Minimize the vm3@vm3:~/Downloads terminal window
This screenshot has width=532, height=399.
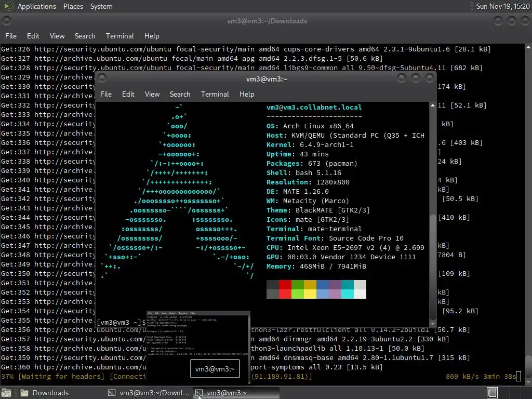coord(498,21)
